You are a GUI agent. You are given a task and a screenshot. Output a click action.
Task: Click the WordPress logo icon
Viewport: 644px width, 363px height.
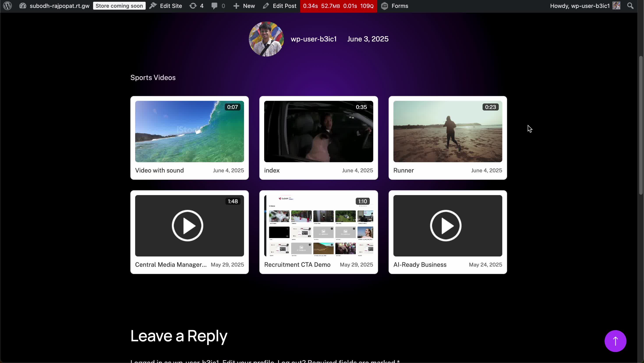[7, 6]
